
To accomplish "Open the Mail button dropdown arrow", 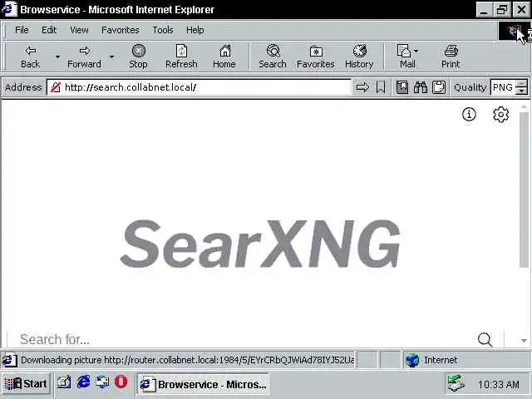I will [x=416, y=51].
